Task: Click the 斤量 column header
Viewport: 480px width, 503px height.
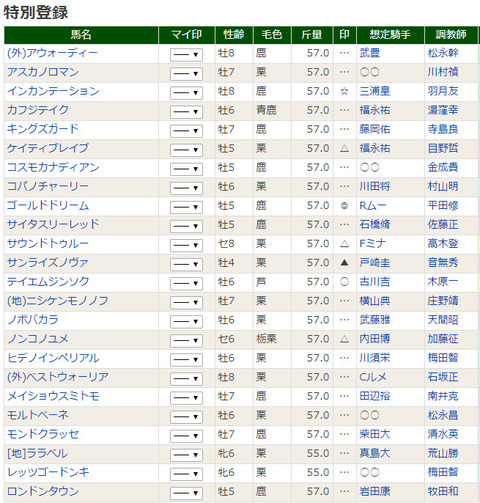Action: pyautogui.click(x=312, y=35)
